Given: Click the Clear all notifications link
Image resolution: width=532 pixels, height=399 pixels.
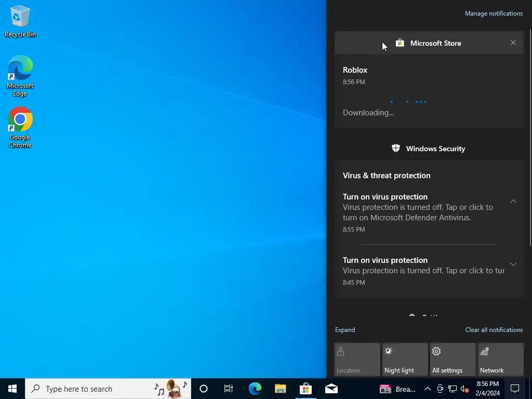Looking at the screenshot, I should tap(494, 330).
